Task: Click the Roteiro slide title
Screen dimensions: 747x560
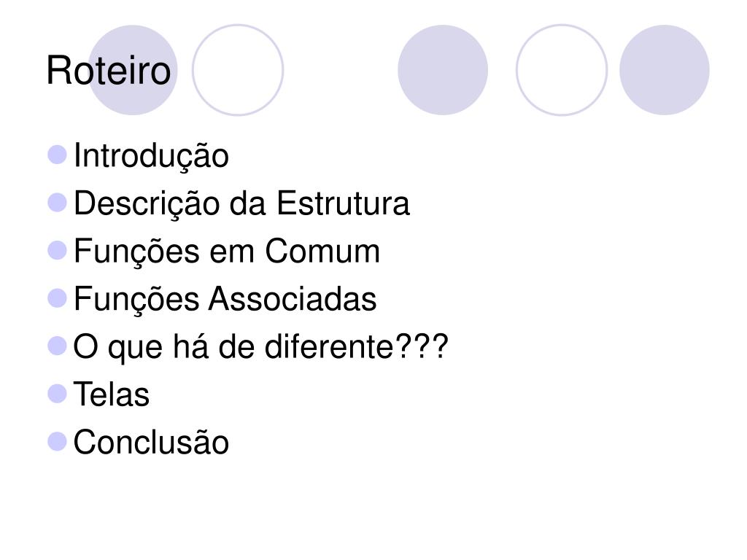Action: (109, 71)
